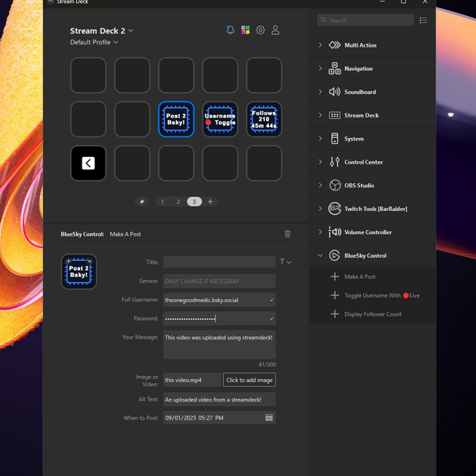The image size is (476, 476).
Task: Open the title text style dropdown
Action: coord(286,262)
